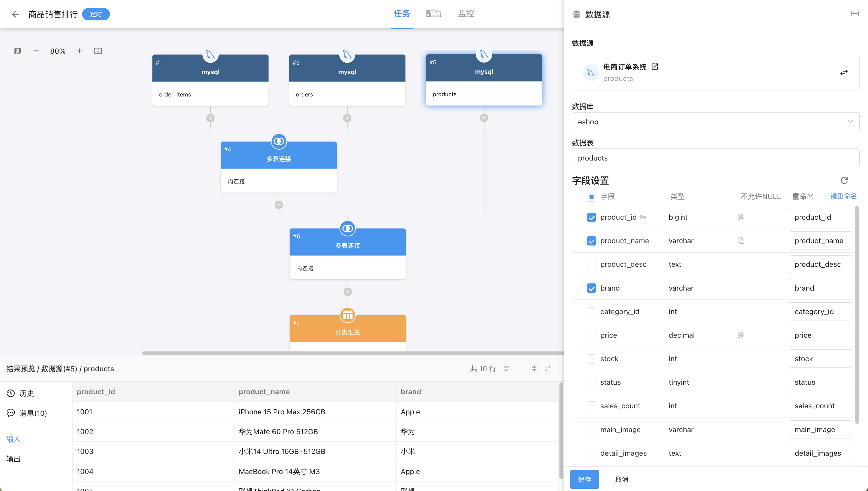Viewport: 868px width, 491px height.
Task: Toggle the canvas minimap icon
Action: point(18,51)
